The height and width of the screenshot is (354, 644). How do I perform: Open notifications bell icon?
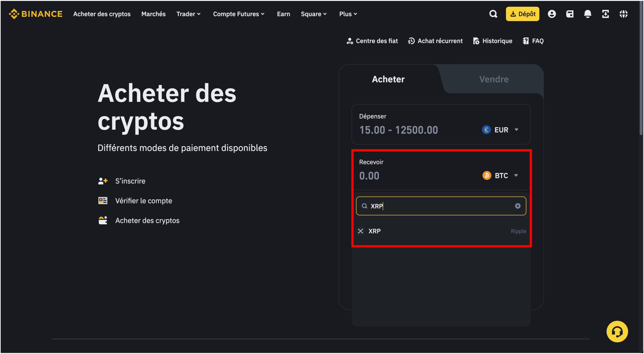click(587, 14)
